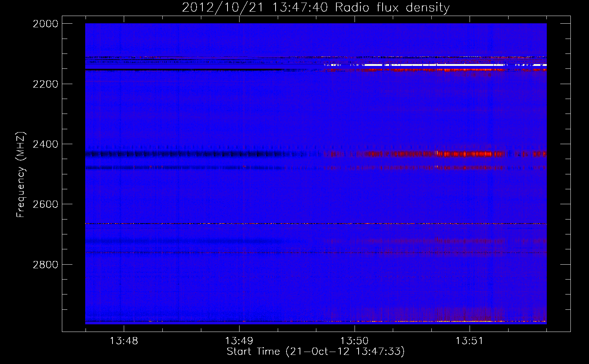Click the 13:48 time axis label
The height and width of the screenshot is (364, 589).
[x=124, y=341]
